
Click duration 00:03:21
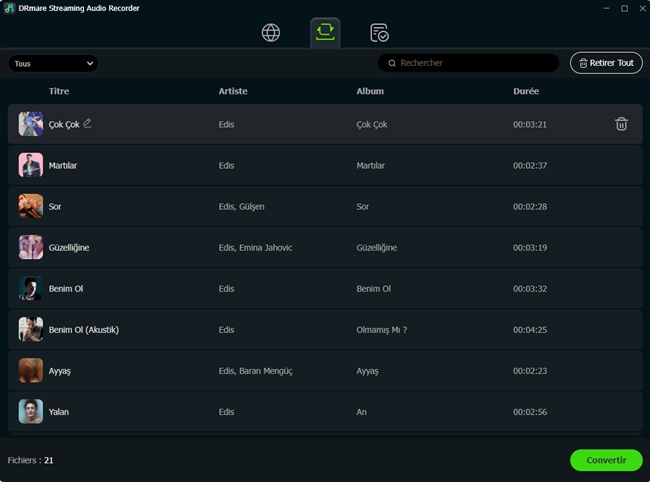coord(530,124)
